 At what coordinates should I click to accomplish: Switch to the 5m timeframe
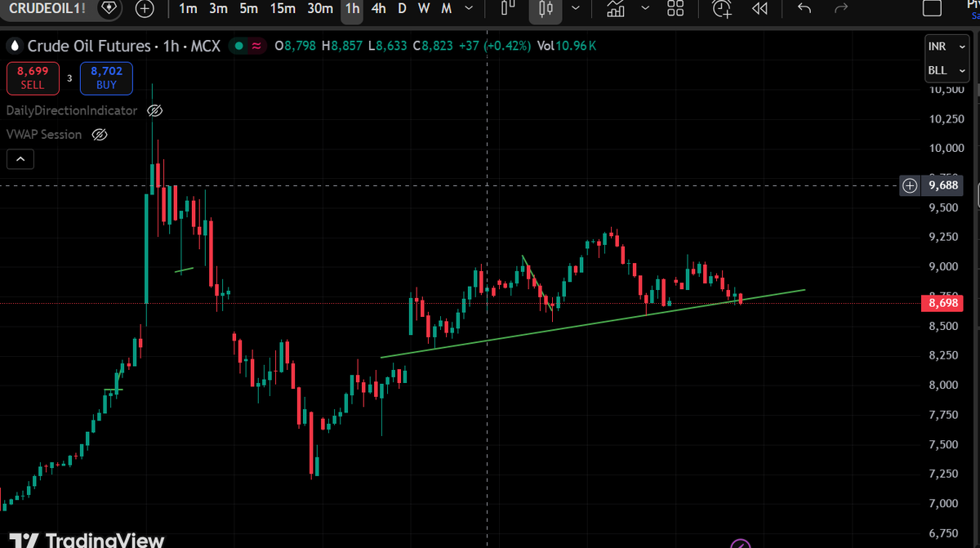click(x=249, y=8)
